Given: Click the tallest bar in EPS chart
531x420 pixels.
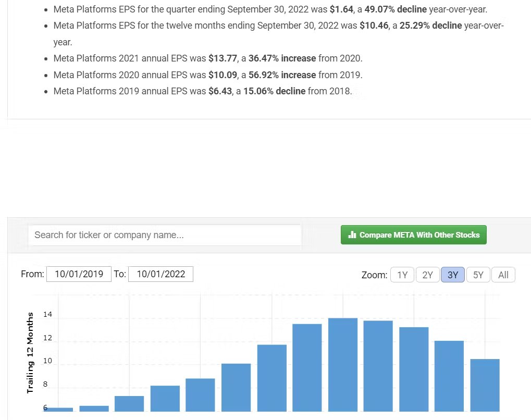Looking at the screenshot, I should tap(343, 365).
